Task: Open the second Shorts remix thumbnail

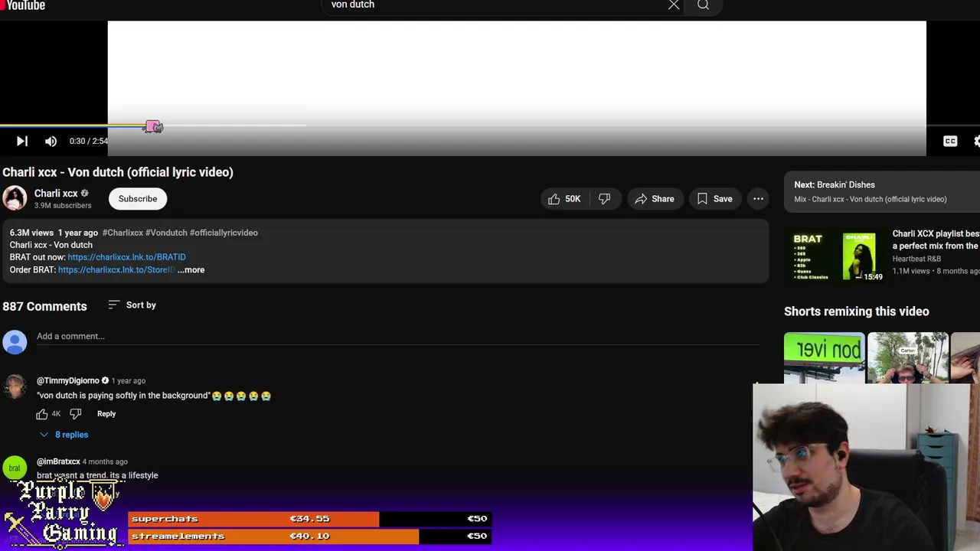Action: point(908,357)
